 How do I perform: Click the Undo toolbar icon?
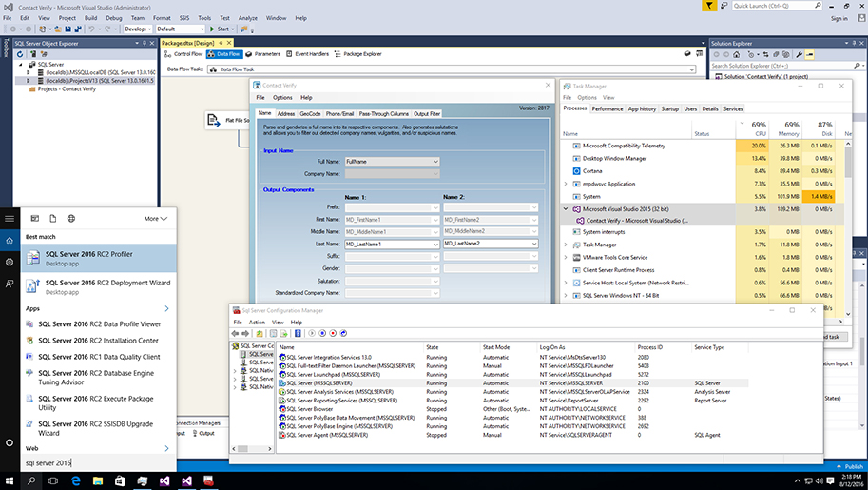(x=91, y=29)
